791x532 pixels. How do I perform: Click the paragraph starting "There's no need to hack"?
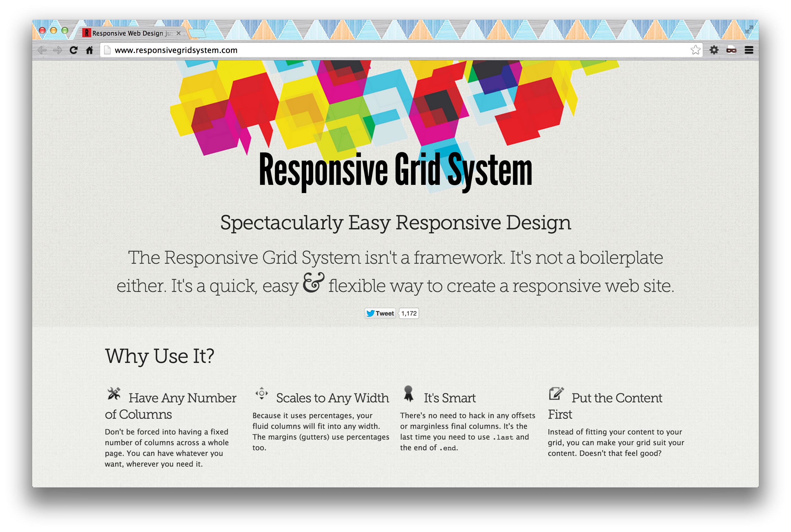[467, 432]
